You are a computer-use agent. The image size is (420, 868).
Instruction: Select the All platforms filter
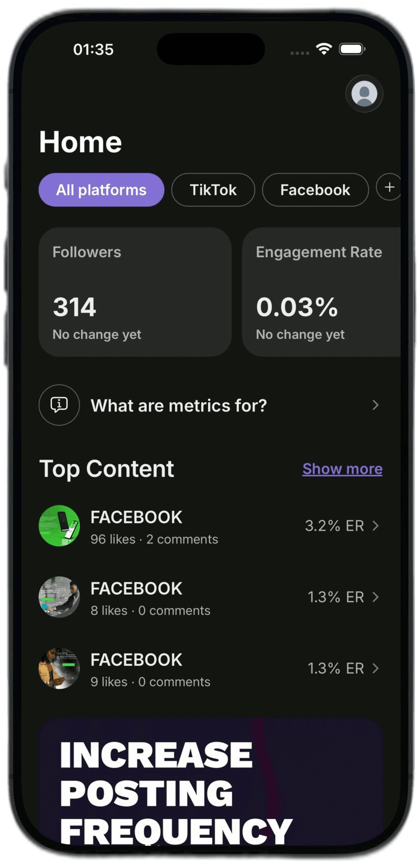coord(101,190)
